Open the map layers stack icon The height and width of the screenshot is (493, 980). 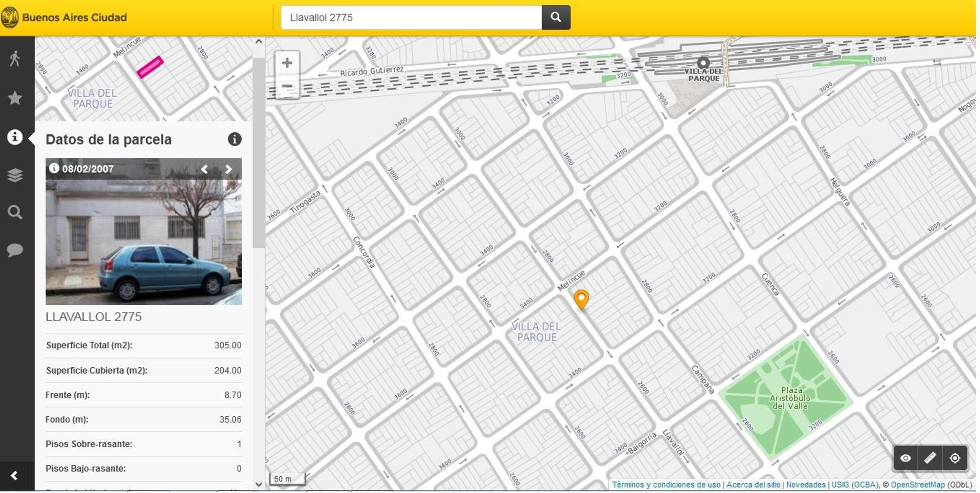(x=15, y=175)
